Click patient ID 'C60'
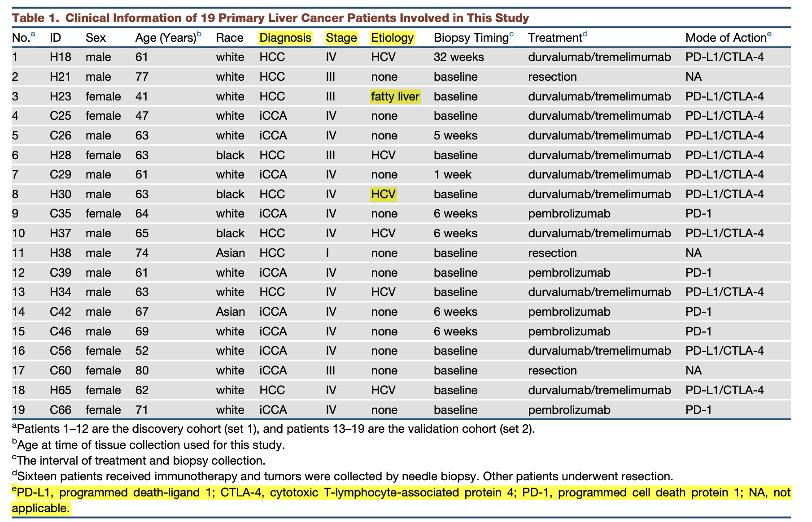The width and height of the screenshot is (812, 522). (x=61, y=370)
